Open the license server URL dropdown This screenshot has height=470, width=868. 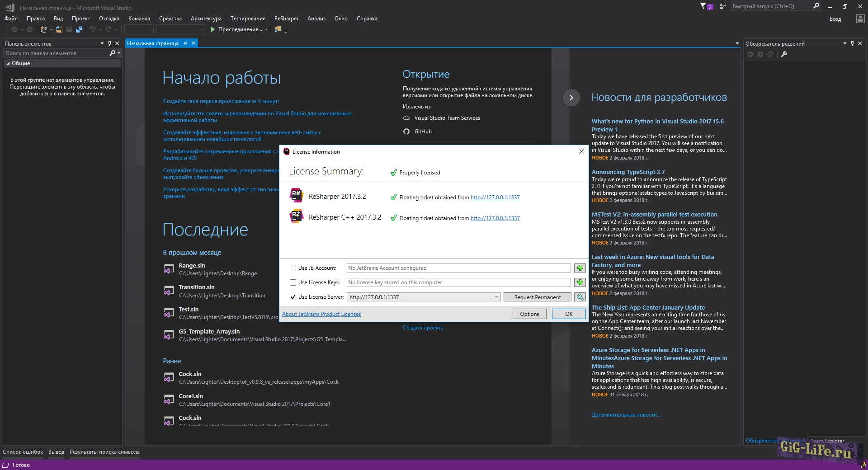click(x=496, y=297)
